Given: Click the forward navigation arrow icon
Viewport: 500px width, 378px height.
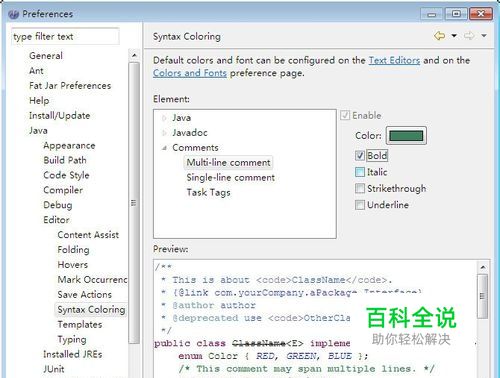Looking at the screenshot, I should (x=469, y=36).
